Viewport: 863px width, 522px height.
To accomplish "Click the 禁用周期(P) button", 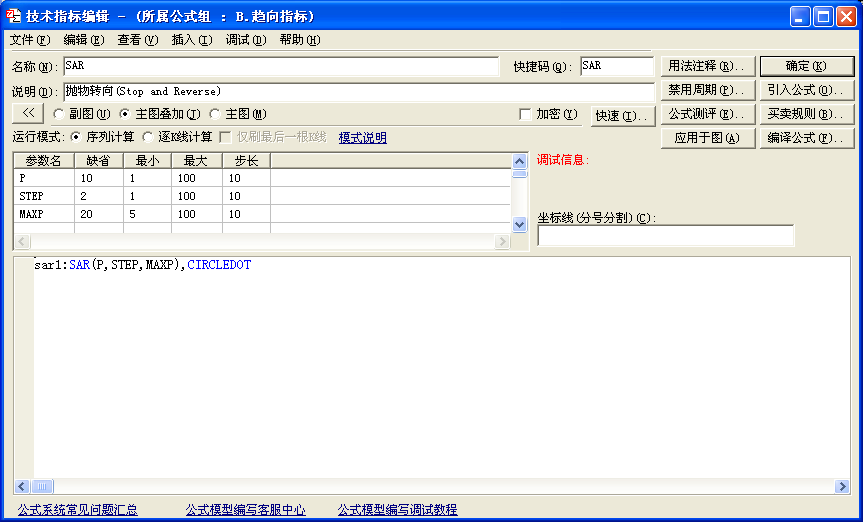I will 708,90.
